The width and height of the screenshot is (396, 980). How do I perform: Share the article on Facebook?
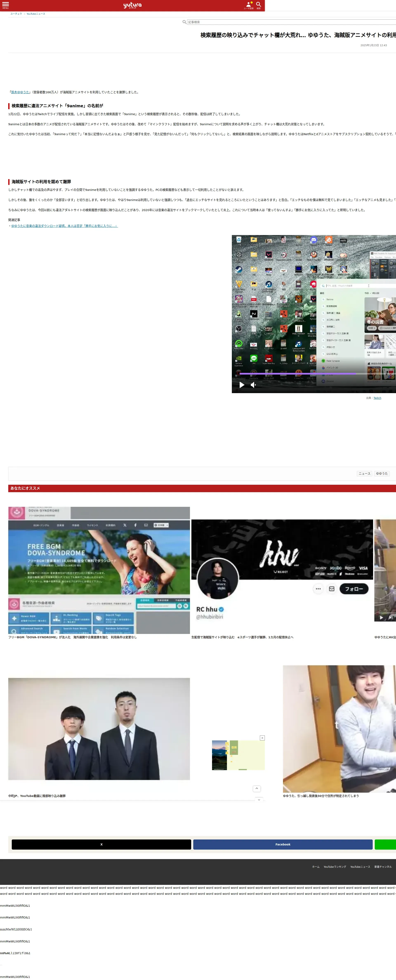pos(283,844)
